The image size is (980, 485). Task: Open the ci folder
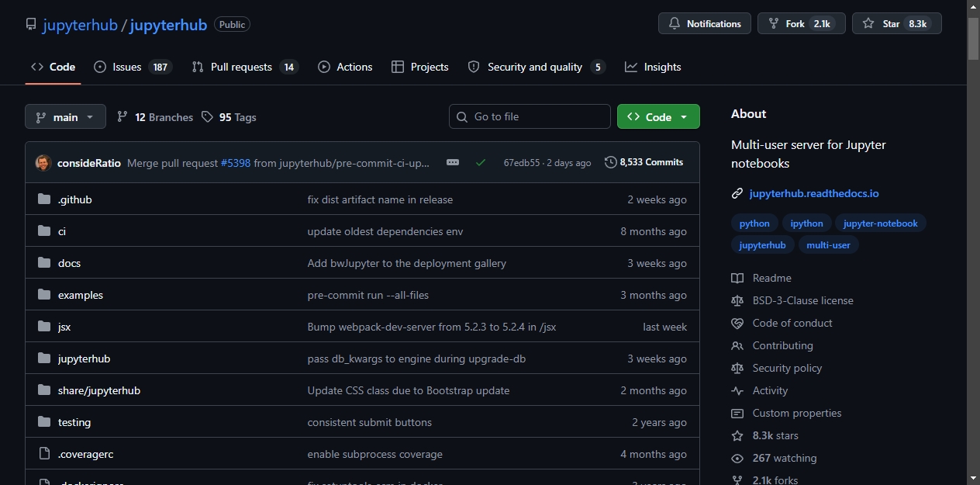[x=62, y=231]
